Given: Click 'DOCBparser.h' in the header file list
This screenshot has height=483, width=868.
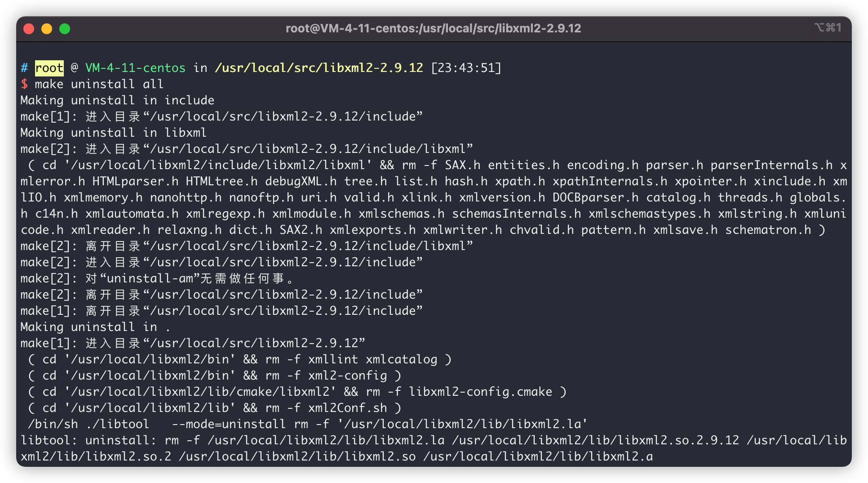Looking at the screenshot, I should 595,197.
